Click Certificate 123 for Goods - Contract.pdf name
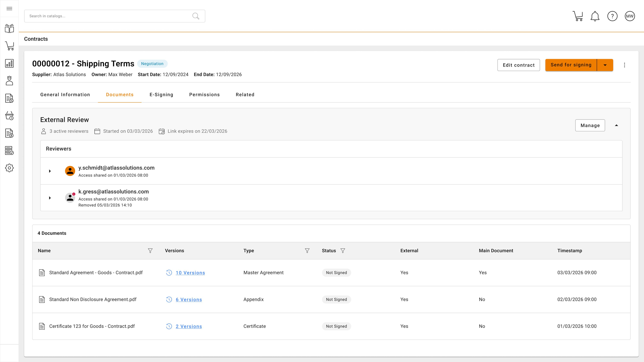 point(92,326)
